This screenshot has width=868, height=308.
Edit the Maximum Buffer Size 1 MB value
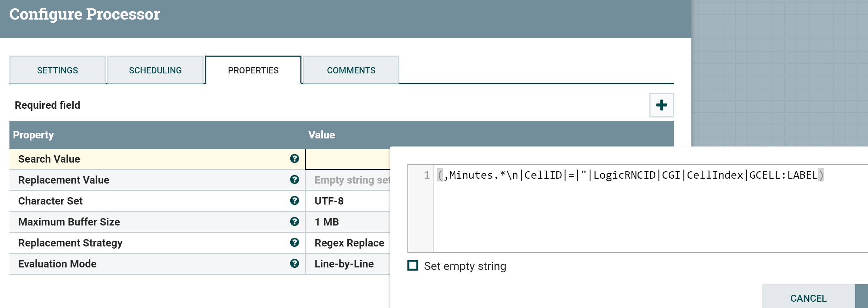tap(327, 222)
